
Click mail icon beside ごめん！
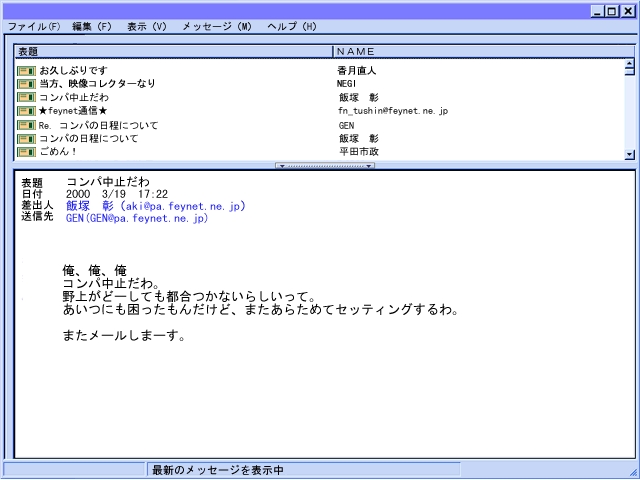[27, 152]
